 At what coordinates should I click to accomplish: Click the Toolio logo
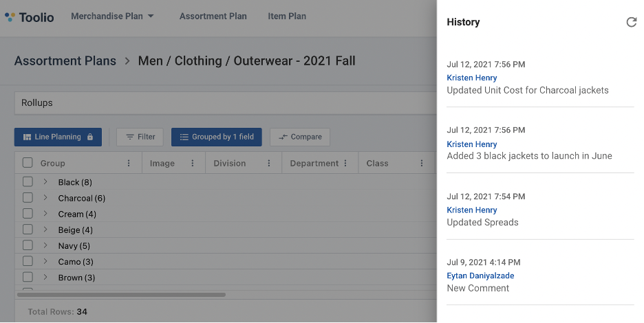[29, 17]
